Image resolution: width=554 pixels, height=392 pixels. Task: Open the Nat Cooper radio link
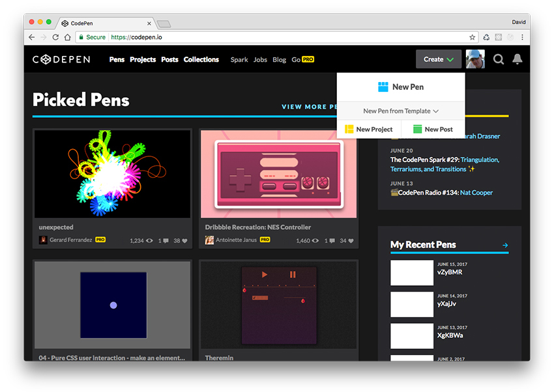(476, 193)
